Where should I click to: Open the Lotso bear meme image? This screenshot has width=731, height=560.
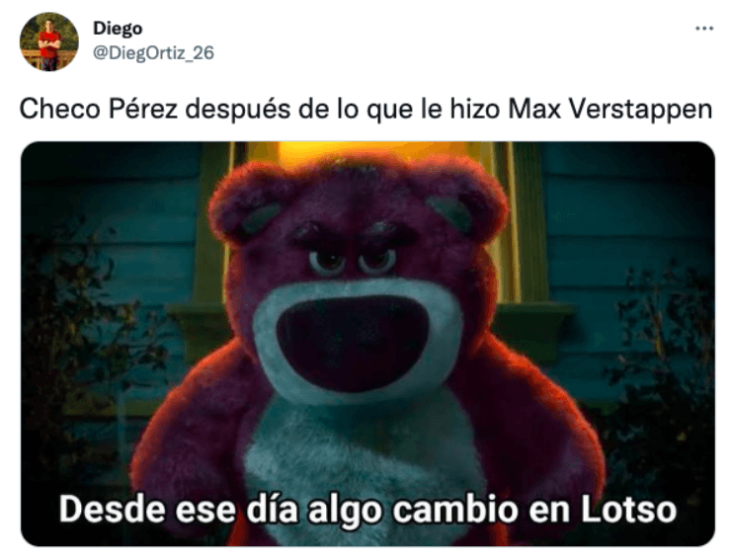[367, 344]
